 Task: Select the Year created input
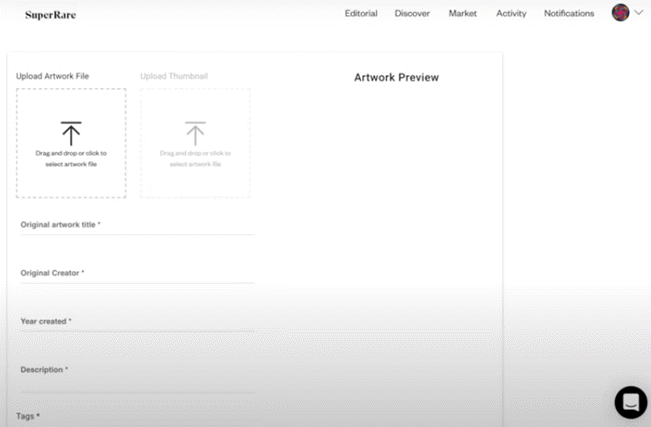click(x=136, y=322)
